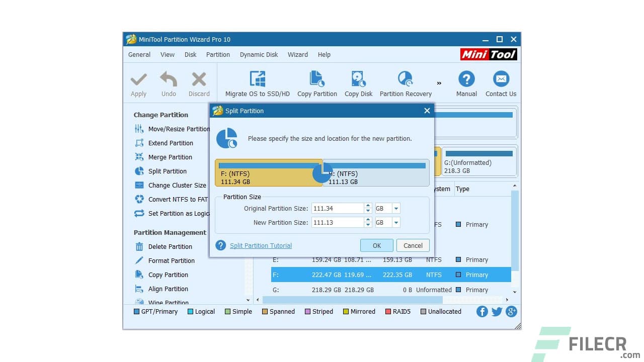Confirm split by clicking OK
The height and width of the screenshot is (362, 644).
point(376,245)
